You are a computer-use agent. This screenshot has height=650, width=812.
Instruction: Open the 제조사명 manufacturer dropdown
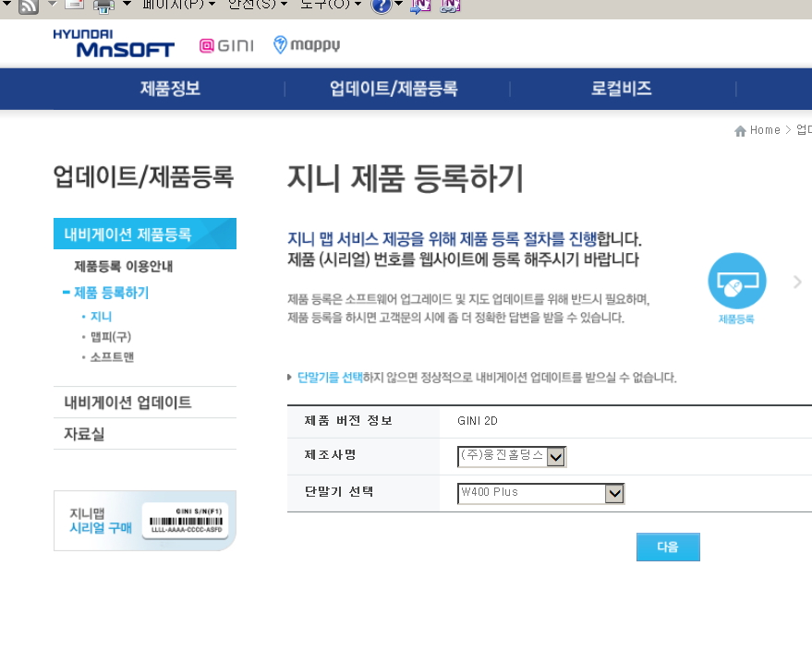512,456
